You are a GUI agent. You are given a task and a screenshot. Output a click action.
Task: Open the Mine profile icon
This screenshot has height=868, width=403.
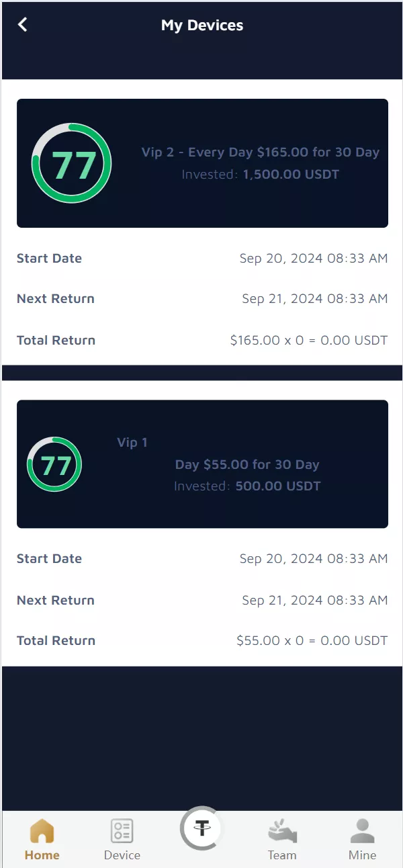362,831
